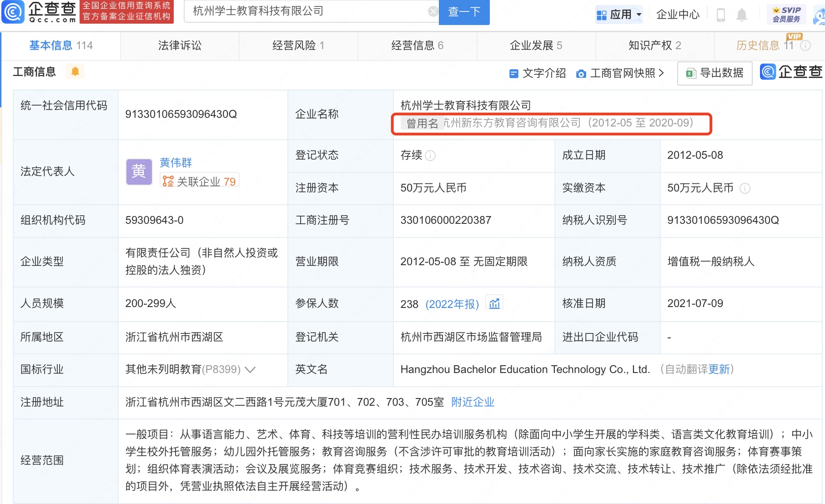825x504 pixels.
Task: Expand the 其他未列明教育(P8399) industry chevron
Action: coord(250,370)
